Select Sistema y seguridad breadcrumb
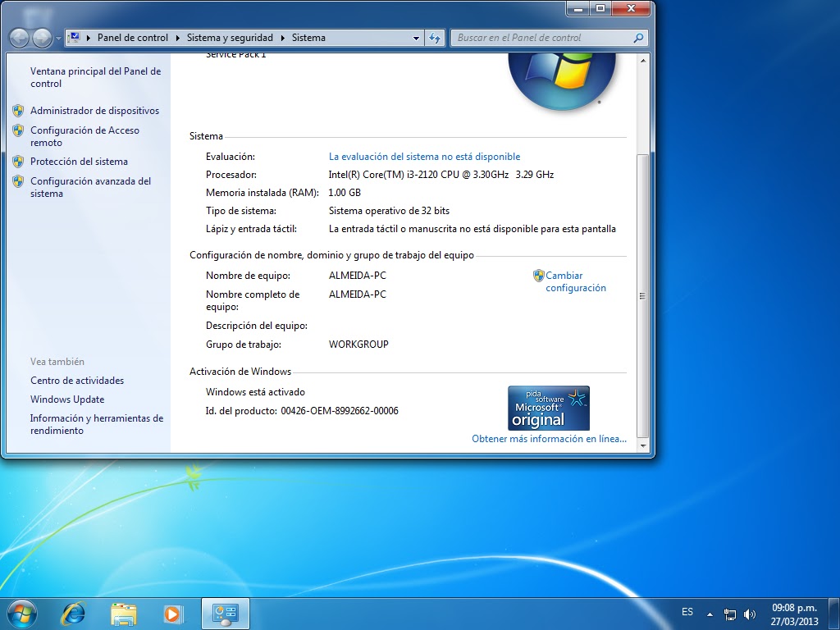Image resolution: width=840 pixels, height=630 pixels. tap(230, 38)
